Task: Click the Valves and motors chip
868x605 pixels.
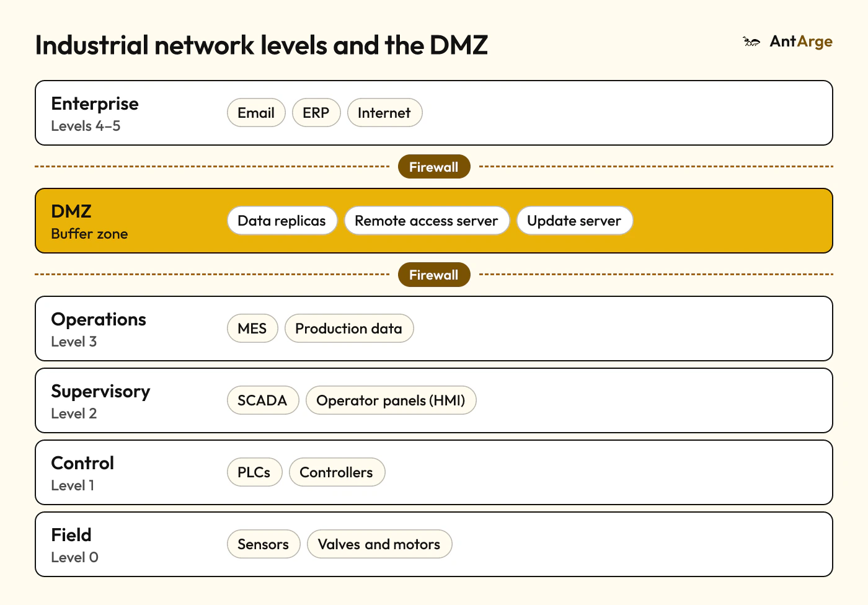Action: pyautogui.click(x=379, y=544)
